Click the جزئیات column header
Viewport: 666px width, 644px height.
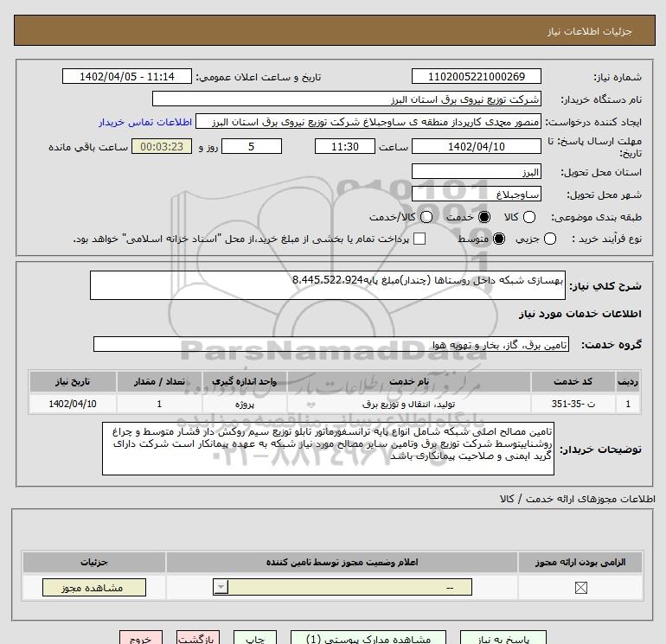coord(94,562)
